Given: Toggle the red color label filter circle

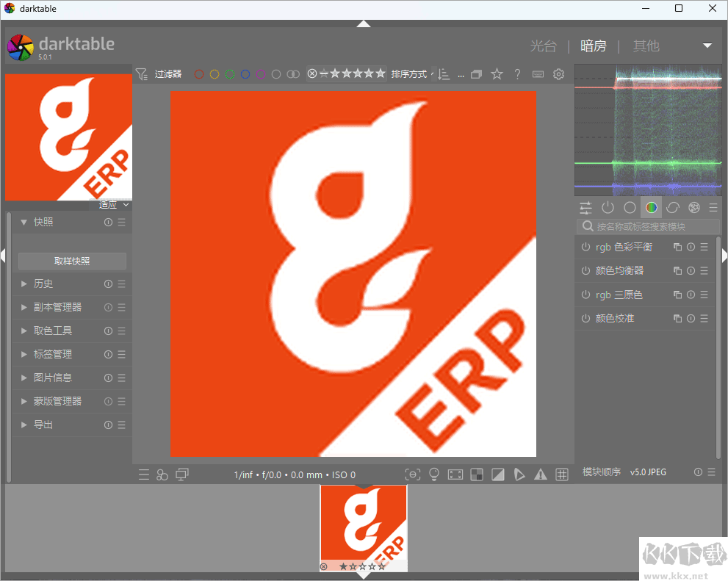Looking at the screenshot, I should [x=198, y=74].
